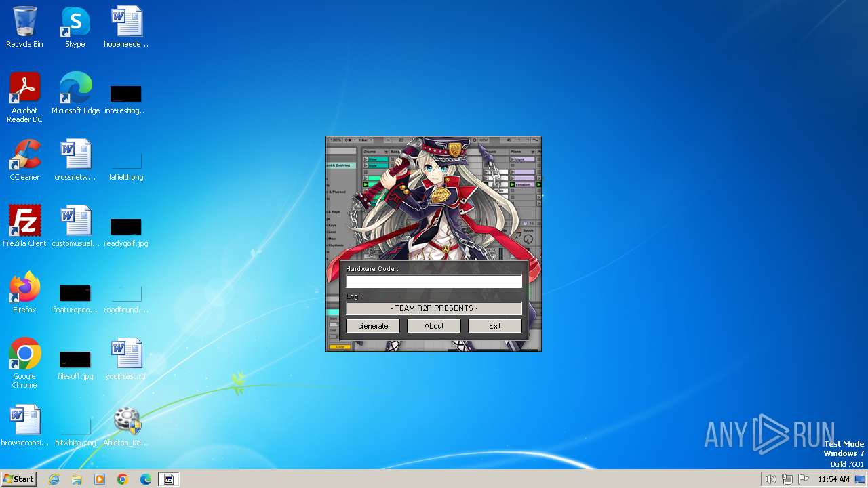868x488 pixels.
Task: Select the featurepeo file icon
Action: click(75, 298)
